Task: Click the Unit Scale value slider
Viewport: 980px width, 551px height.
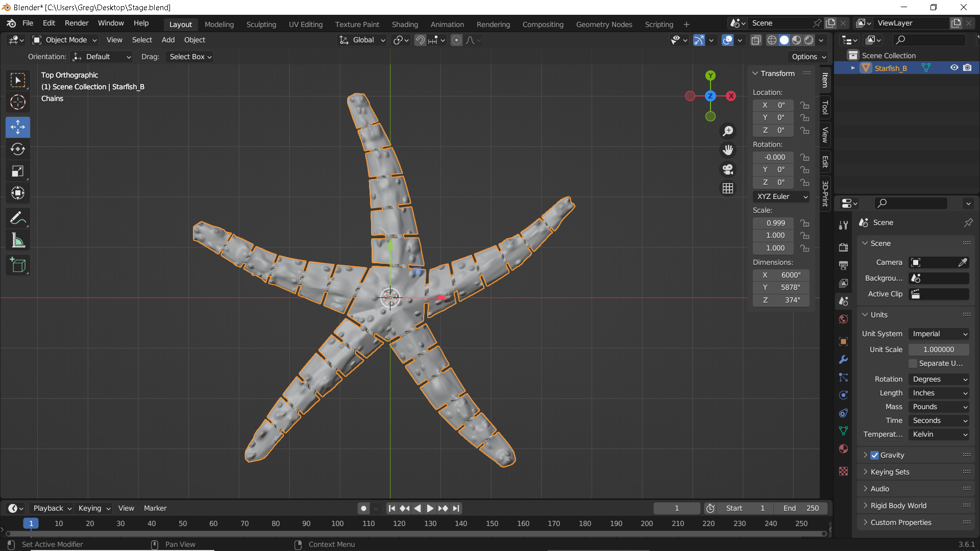Action: pos(939,349)
